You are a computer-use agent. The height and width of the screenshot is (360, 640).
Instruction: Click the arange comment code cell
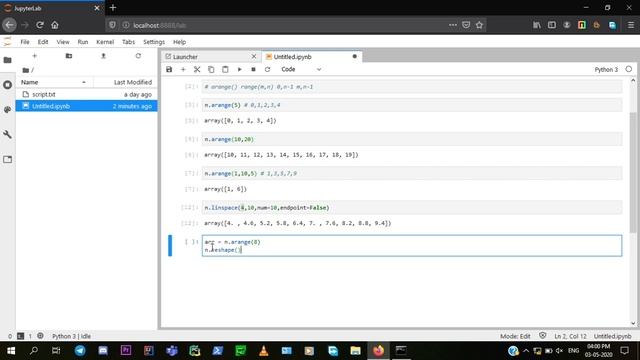[x=412, y=87]
